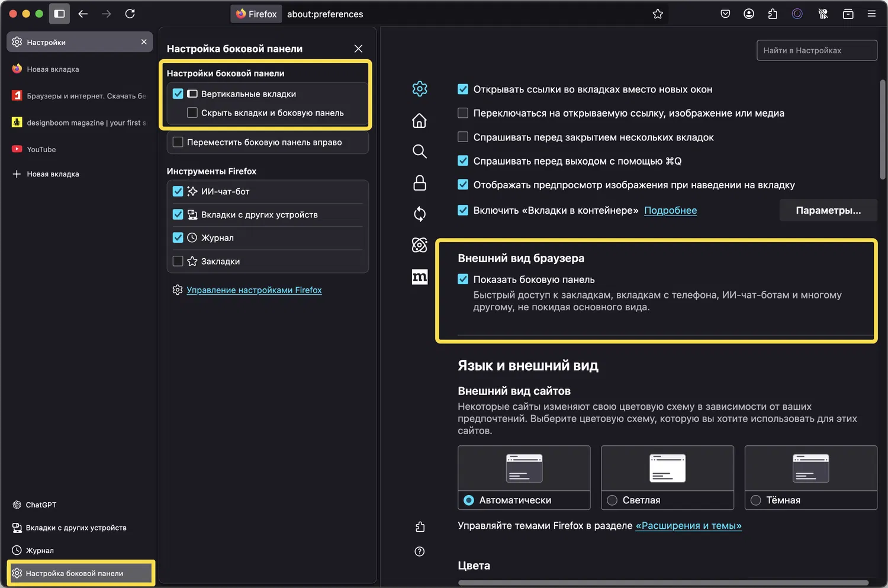Image resolution: width=888 pixels, height=588 pixels.
Task: Enable the Закладки tool checkbox
Action: click(178, 261)
